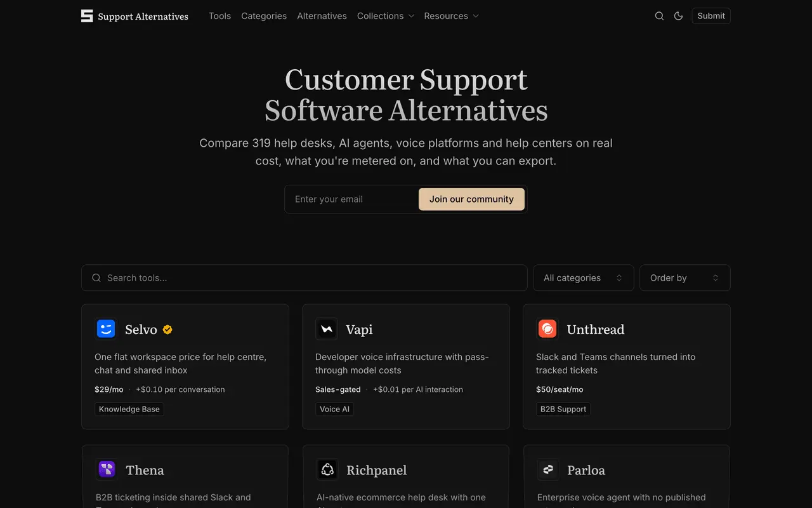Viewport: 812px width, 508px height.
Task: Click the $50/seat/mo price text
Action: (x=560, y=389)
